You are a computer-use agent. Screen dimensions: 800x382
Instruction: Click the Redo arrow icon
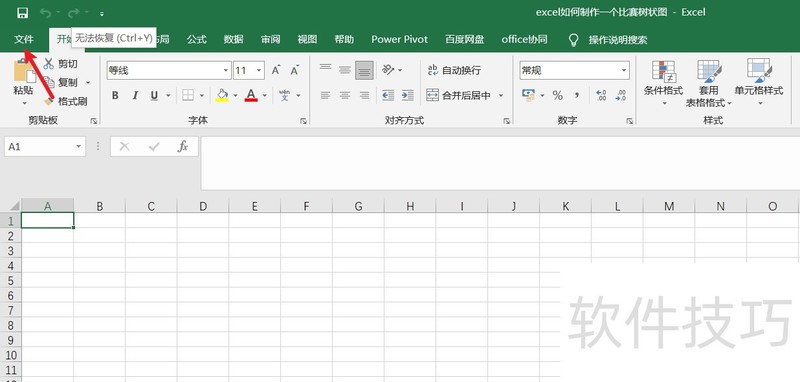74,13
